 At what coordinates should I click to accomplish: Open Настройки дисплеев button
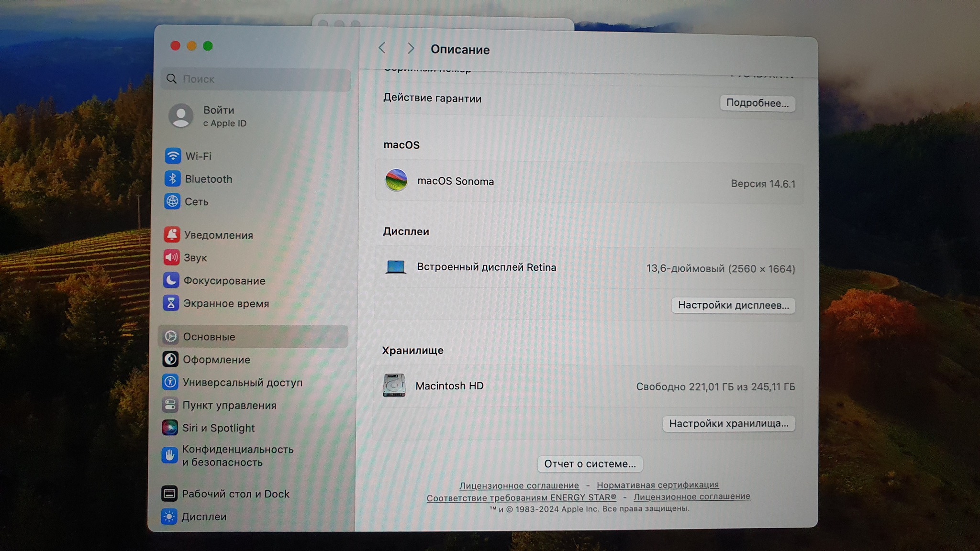pos(733,305)
